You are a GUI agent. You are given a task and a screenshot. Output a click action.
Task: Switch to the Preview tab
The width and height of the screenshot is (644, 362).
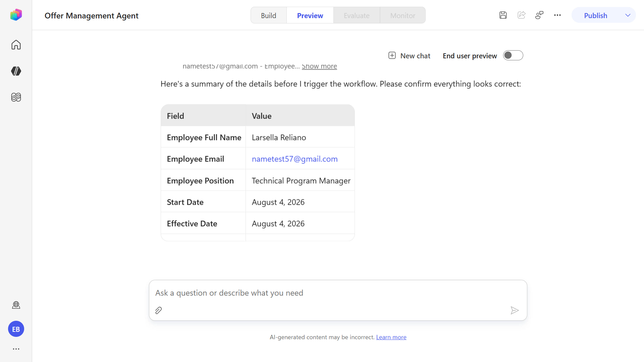(310, 15)
